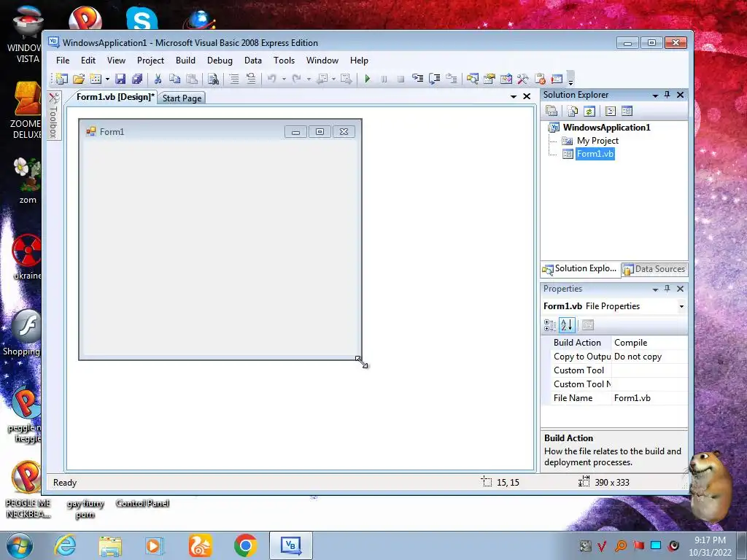Viewport: 747px width, 560px height.
Task: Open the active document list dropdown arrow
Action: (514, 97)
